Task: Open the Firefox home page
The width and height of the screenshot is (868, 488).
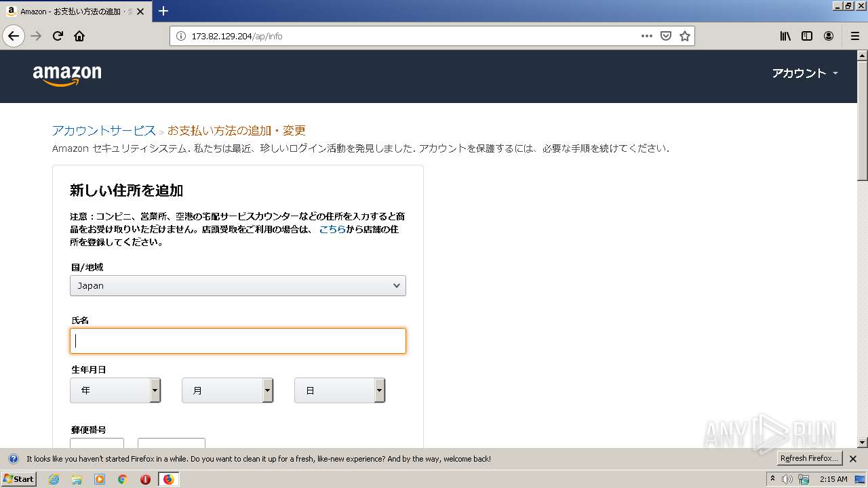Action: [79, 36]
